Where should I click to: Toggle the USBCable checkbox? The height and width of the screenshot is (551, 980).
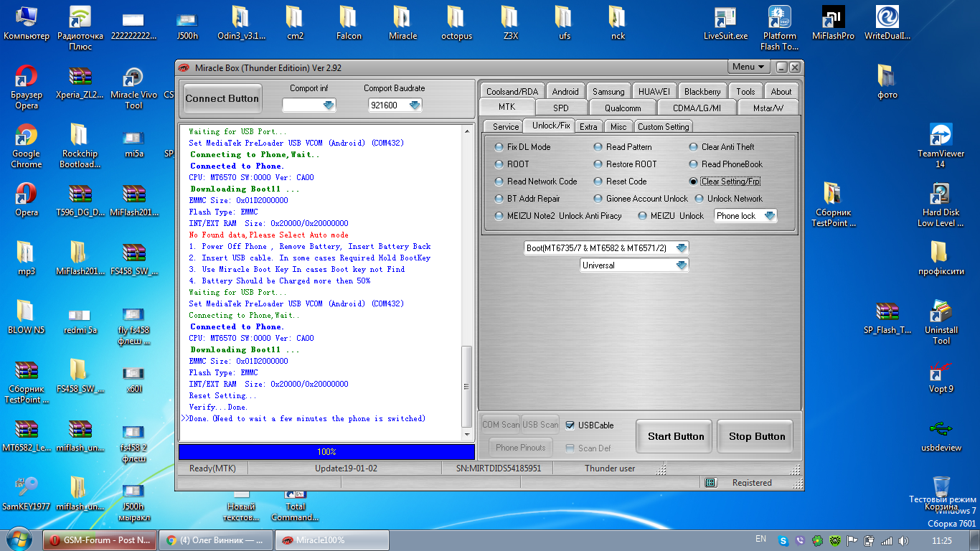coord(570,425)
